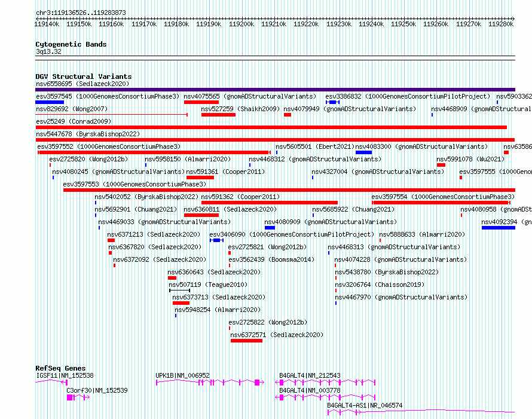Click the chr3:119136526..119283873 coordinate label
This screenshot has height=419, width=532.
tap(81, 13)
